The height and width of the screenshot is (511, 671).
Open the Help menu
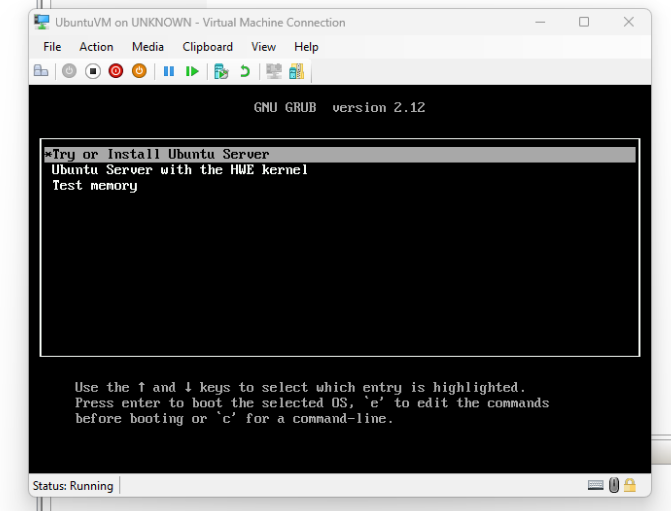tap(306, 47)
